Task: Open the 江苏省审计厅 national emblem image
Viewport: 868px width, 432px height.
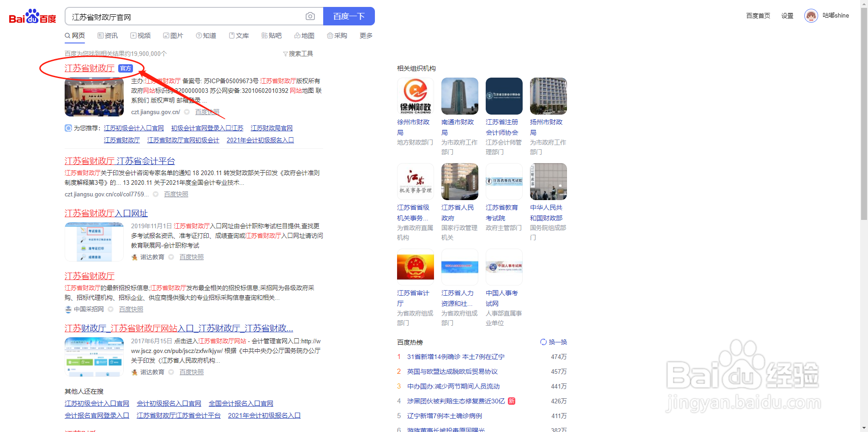Action: click(x=416, y=267)
